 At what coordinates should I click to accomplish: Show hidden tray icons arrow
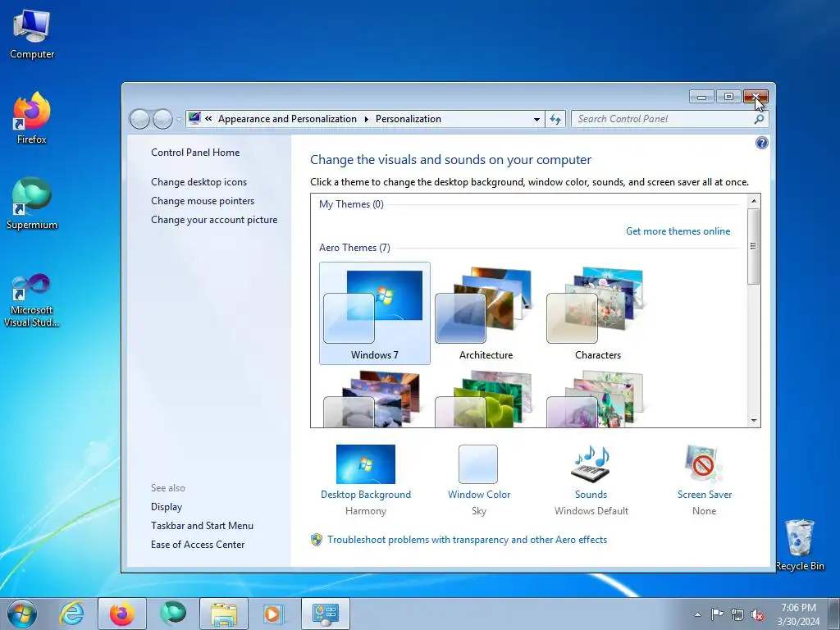tap(697, 614)
